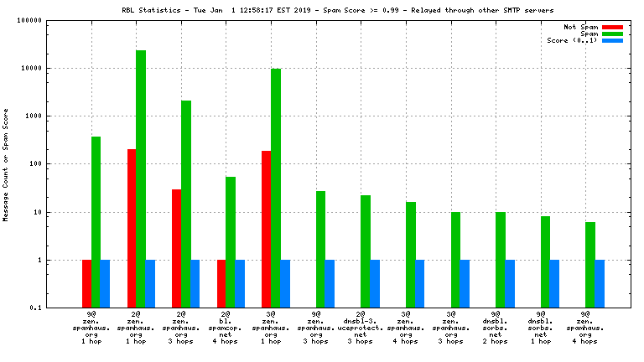This screenshot has width=644, height=362.
Task: Click the blue Score legend swatch
Action: point(613,40)
